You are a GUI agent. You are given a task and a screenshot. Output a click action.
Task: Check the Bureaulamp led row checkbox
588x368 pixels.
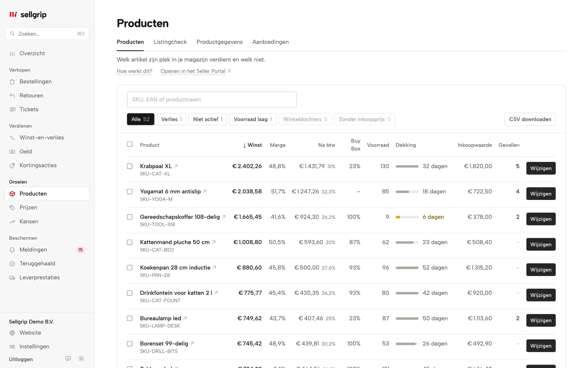[x=130, y=318]
